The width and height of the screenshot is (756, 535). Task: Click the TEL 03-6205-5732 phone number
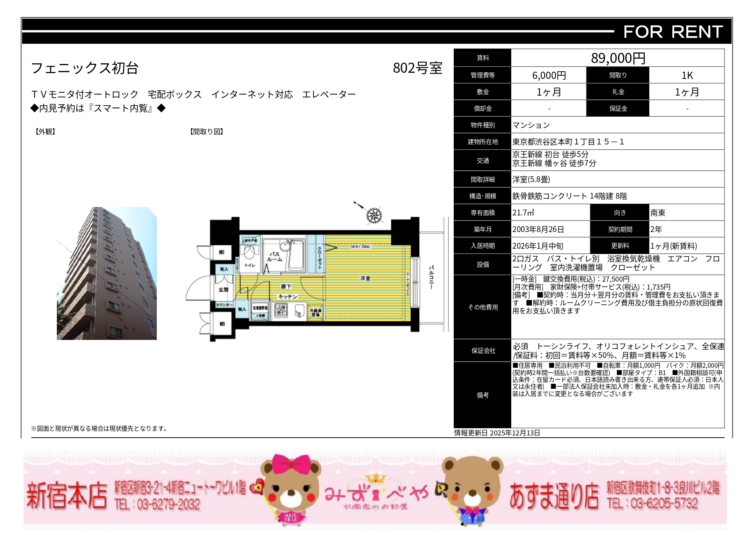(x=652, y=503)
